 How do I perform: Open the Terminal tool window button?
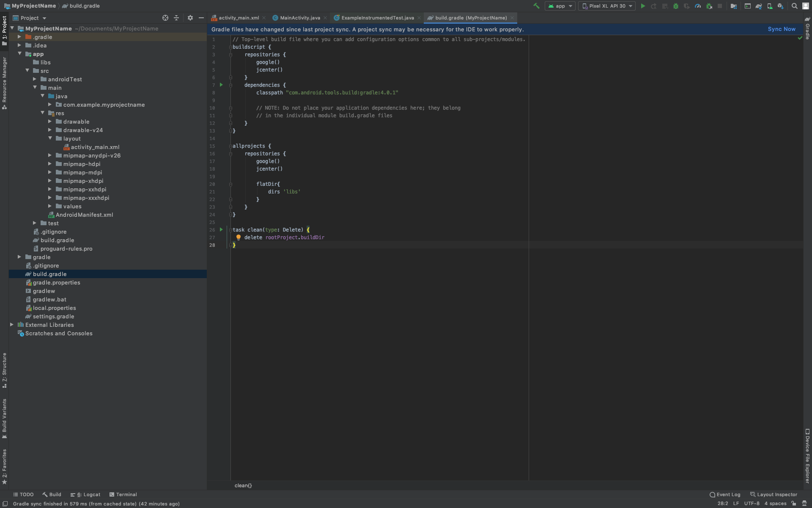123,494
